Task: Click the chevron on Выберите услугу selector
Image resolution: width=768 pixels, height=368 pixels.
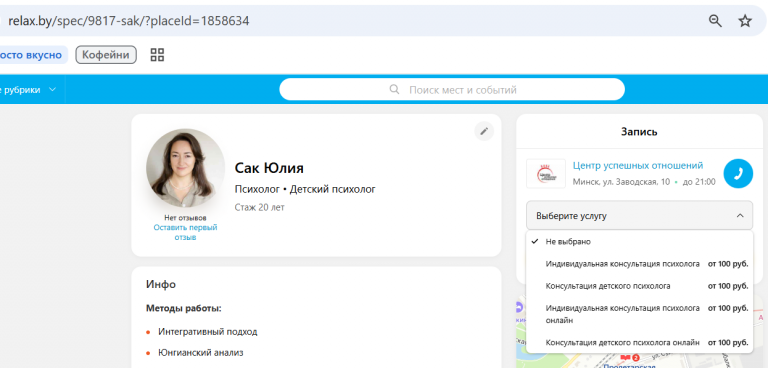Action: click(740, 216)
